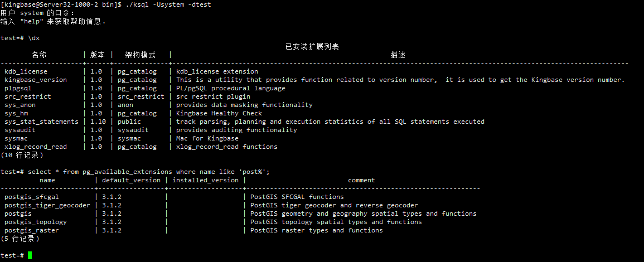This screenshot has width=644, height=262.
Task: Select the postgis_sfcgal row name
Action: (x=32, y=197)
